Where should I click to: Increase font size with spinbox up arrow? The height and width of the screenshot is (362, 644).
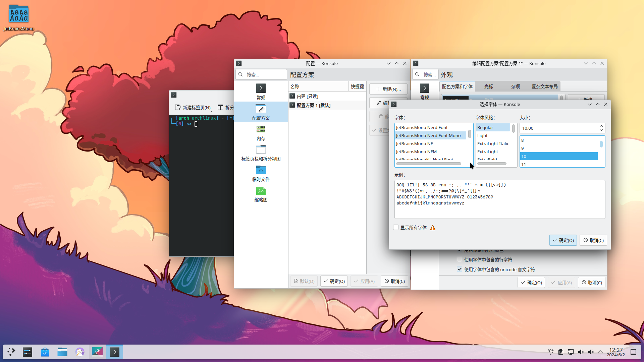click(601, 126)
